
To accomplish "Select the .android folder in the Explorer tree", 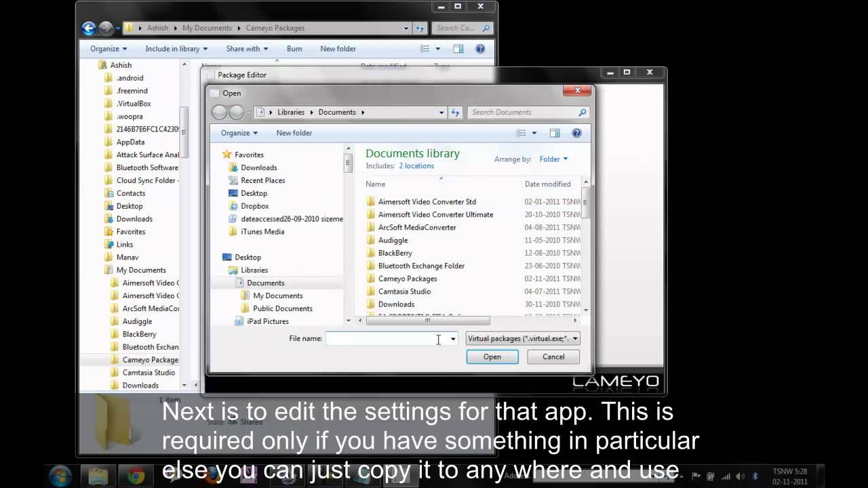I will (x=130, y=78).
